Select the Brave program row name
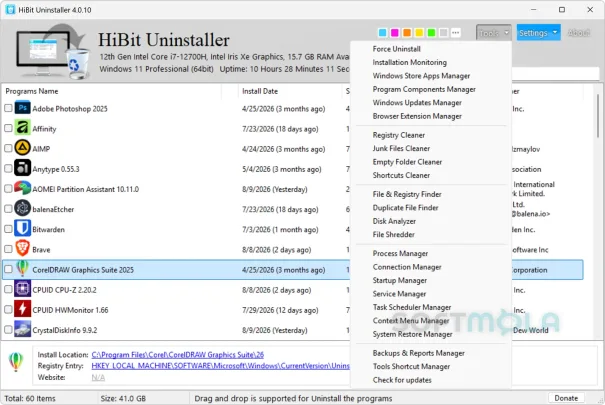Image resolution: width=605 pixels, height=405 pixels. point(41,250)
